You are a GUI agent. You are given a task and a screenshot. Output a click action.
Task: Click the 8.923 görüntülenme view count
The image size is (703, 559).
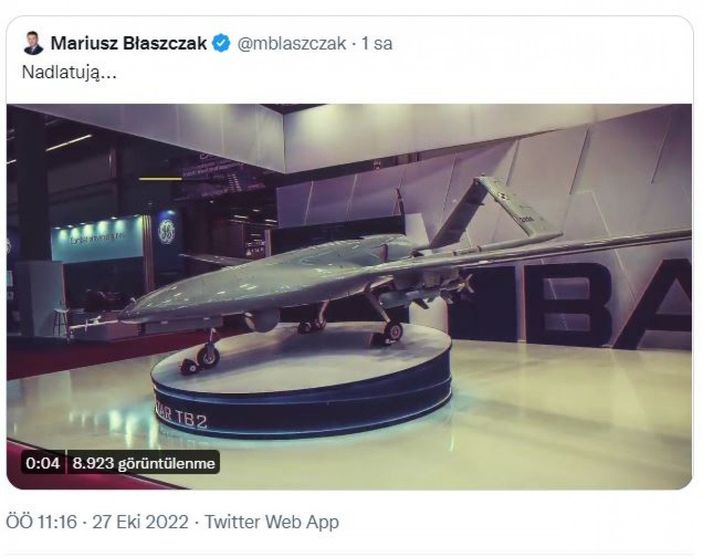point(145,463)
